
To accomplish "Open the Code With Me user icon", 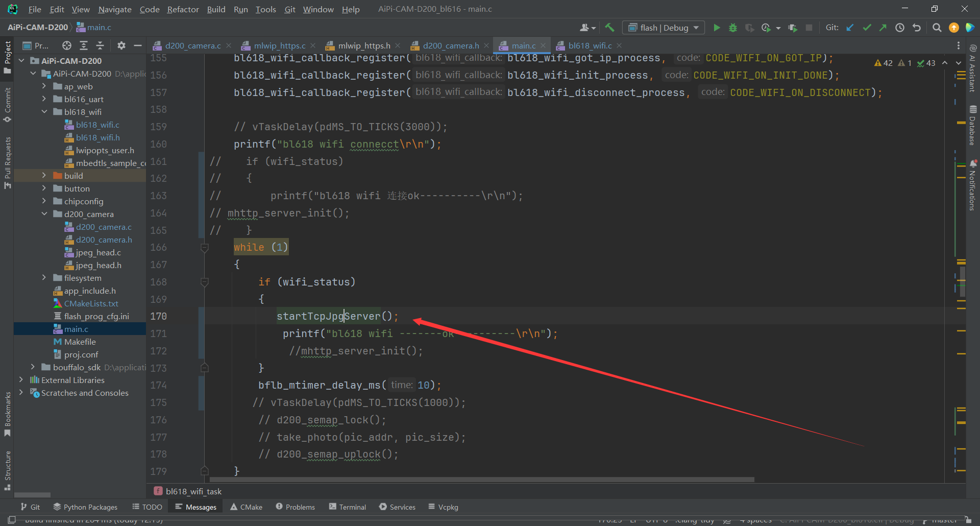I will pyautogui.click(x=585, y=28).
